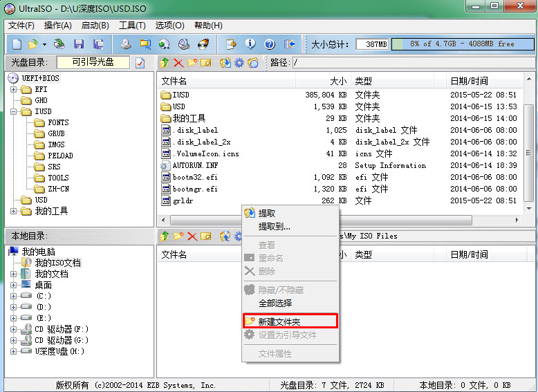538x392 pixels.
Task: Click the Make CD/DVD Image drive icon
Action: coord(126,44)
